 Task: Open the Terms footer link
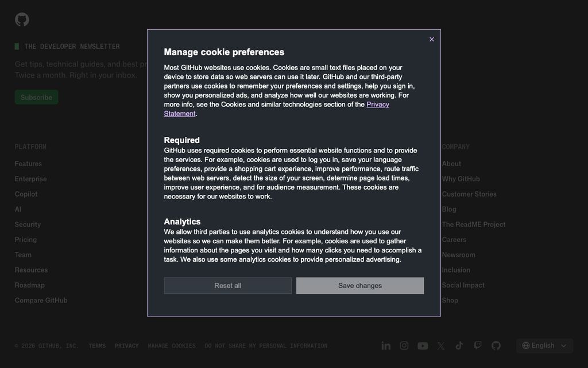(x=97, y=346)
